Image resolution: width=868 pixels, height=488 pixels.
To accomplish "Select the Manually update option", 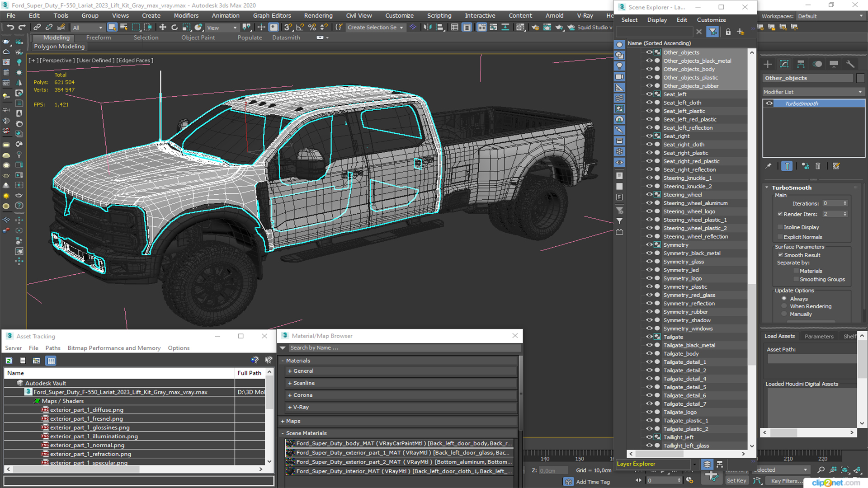I will [x=784, y=314].
